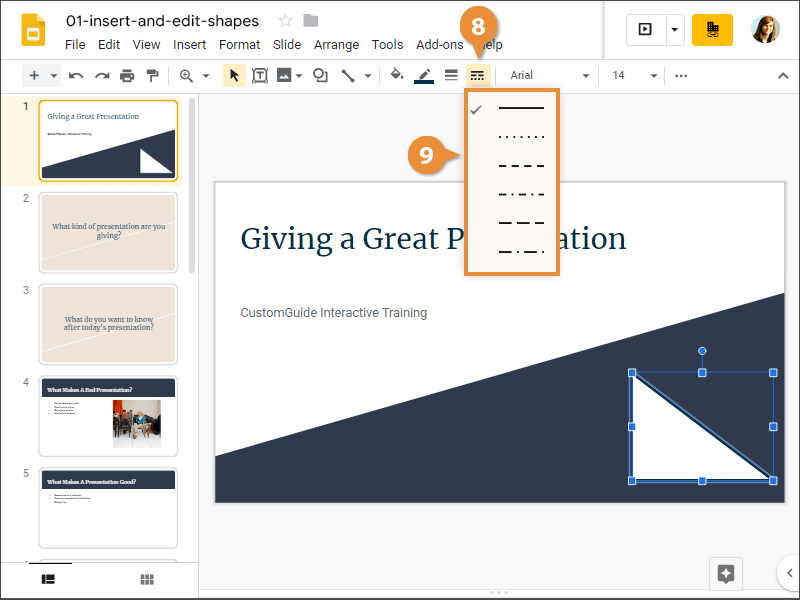
Task: Select slide 2 thumbnail
Action: [x=108, y=233]
